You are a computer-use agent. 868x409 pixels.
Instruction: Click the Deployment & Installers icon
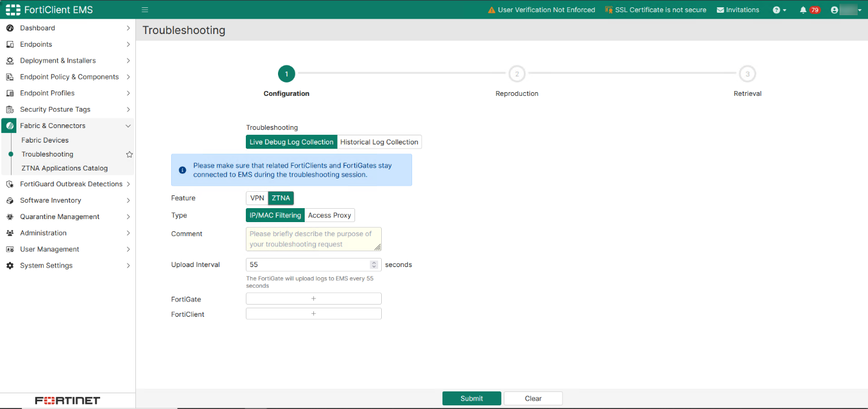(x=10, y=61)
